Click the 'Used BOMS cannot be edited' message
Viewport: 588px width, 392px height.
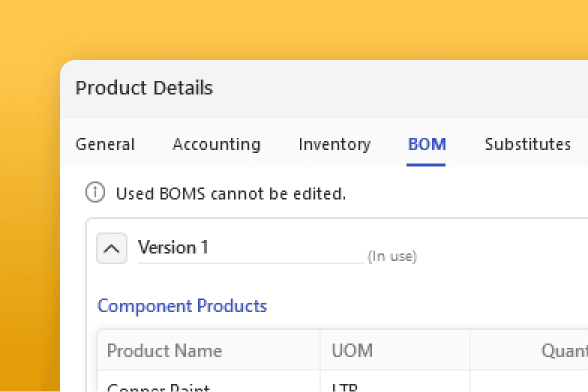coord(231,194)
